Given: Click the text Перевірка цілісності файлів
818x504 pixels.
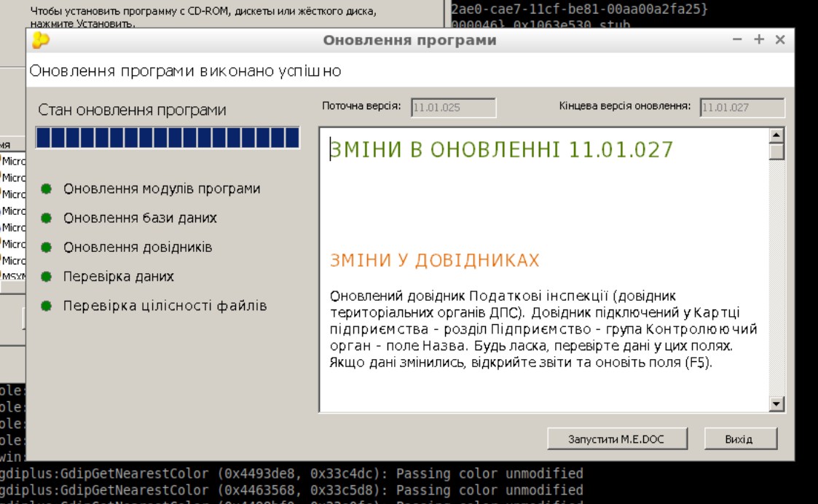Looking at the screenshot, I should coord(165,306).
